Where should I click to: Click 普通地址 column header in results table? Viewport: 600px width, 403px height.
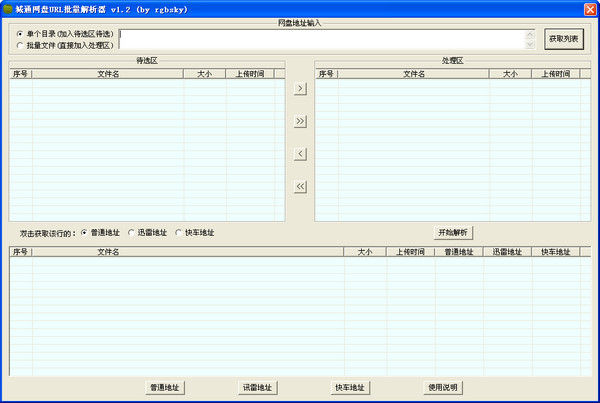(459, 252)
